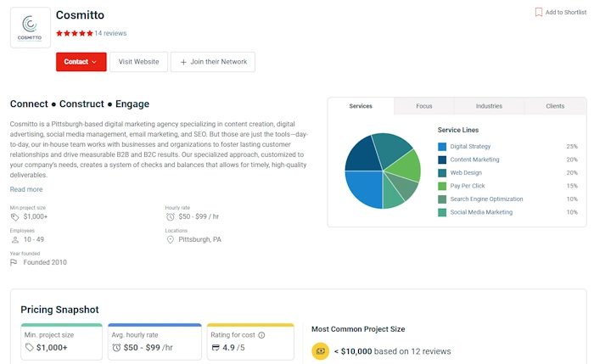Click the Pay Per Click legend label
Viewport: 594px width, 364px height.
468,186
